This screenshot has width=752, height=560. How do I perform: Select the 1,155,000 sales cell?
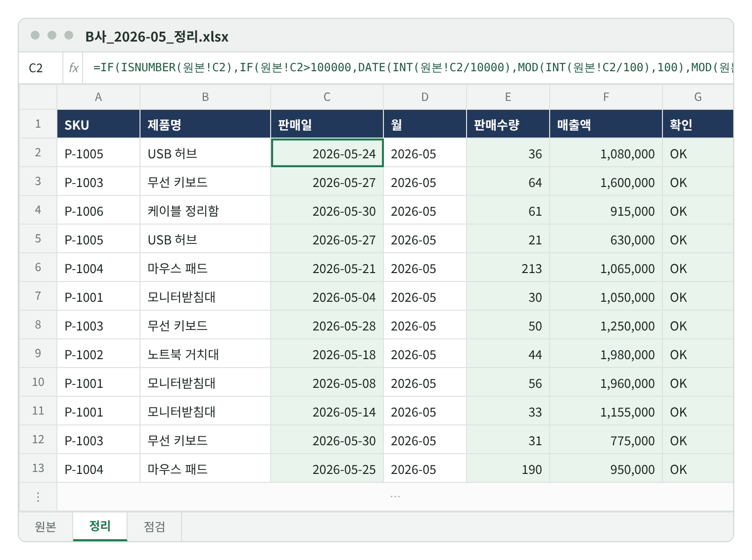pos(606,411)
